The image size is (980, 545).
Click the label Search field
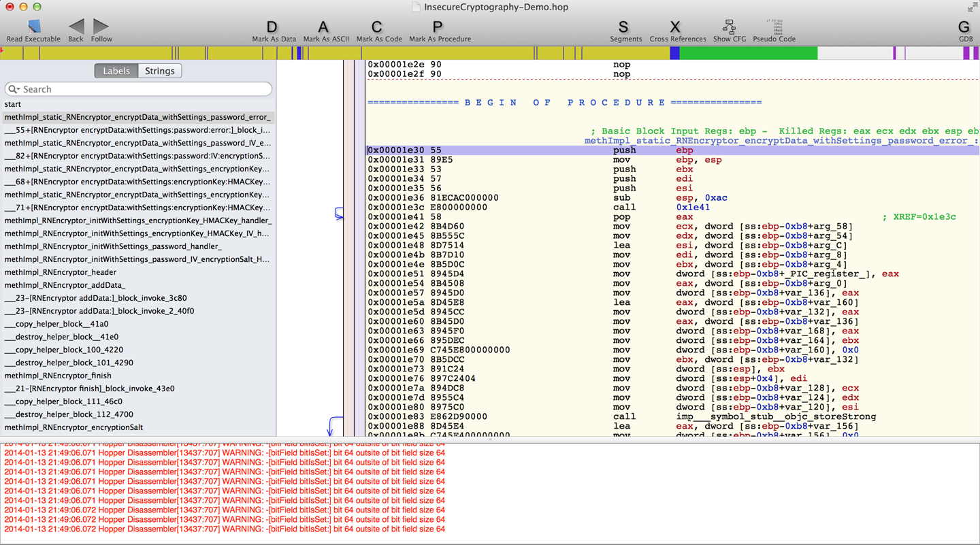(x=143, y=89)
